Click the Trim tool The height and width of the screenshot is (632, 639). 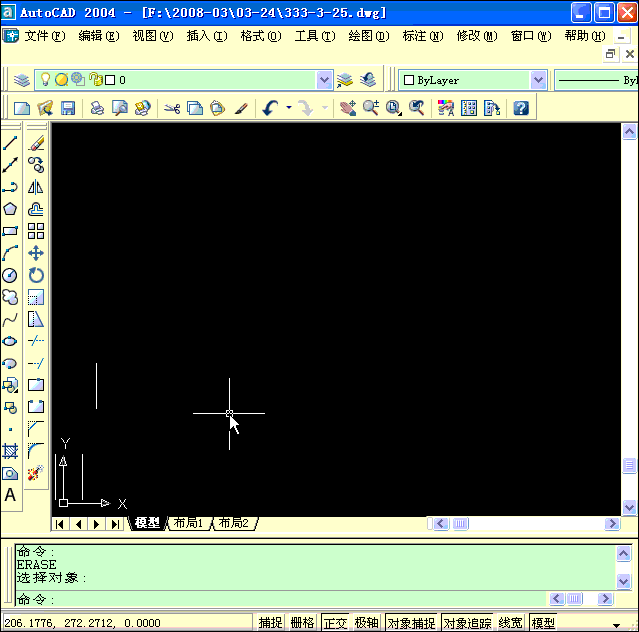click(x=36, y=341)
